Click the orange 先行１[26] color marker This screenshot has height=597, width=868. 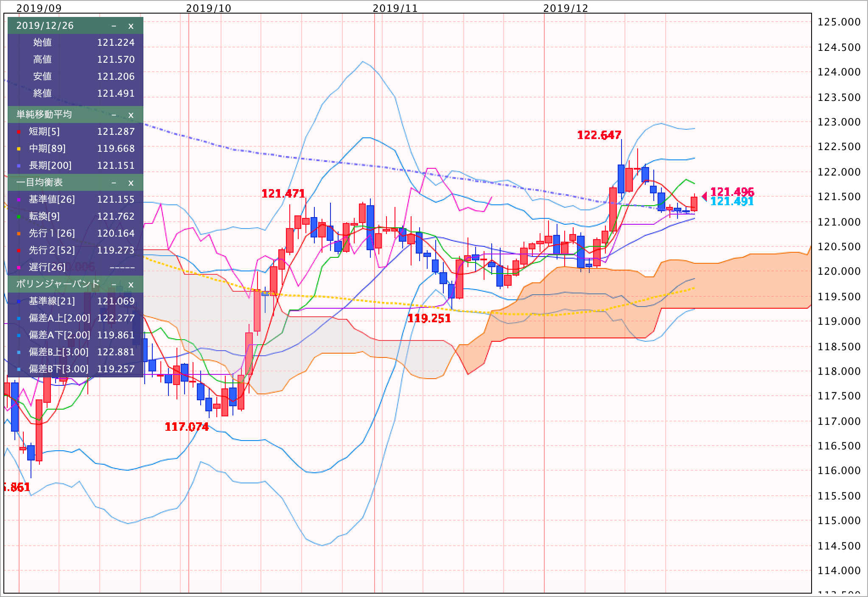click(18, 234)
